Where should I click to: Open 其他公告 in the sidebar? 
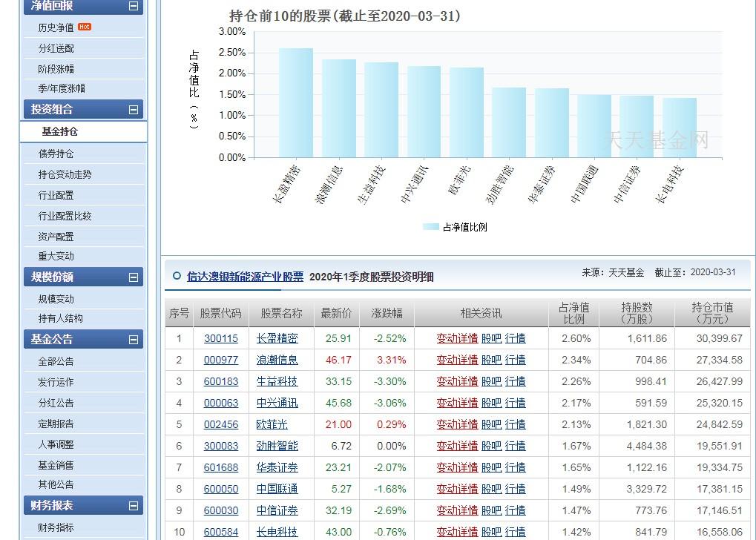coord(56,484)
